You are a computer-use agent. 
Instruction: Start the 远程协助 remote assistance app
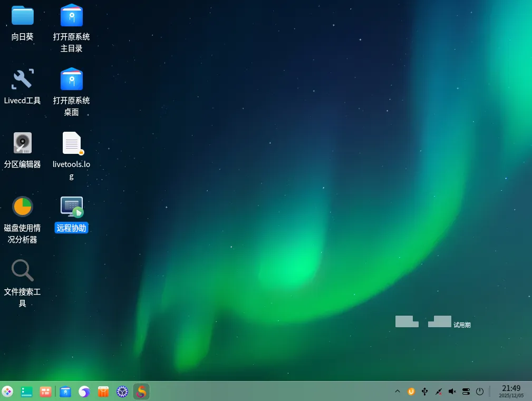71,207
